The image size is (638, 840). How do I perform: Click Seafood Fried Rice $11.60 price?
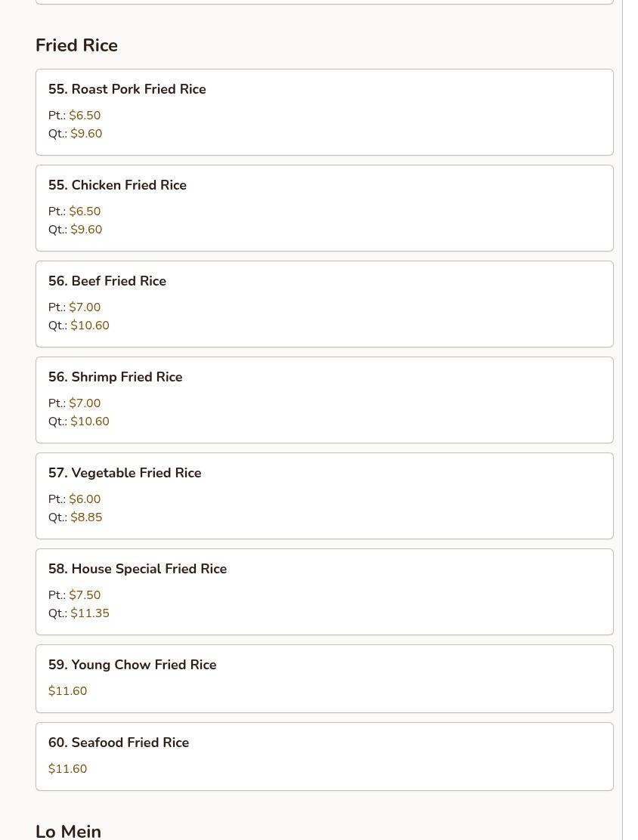pyautogui.click(x=68, y=769)
